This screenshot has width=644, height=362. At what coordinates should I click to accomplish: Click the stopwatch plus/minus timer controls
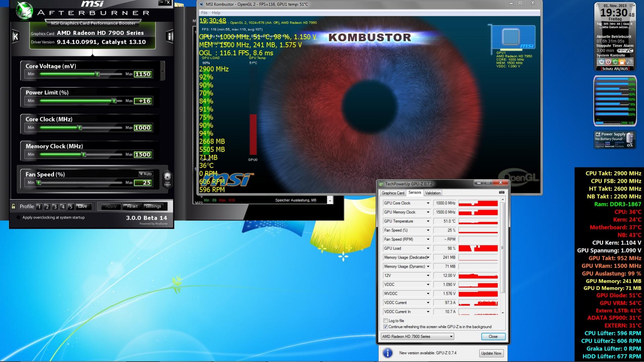[625, 51]
